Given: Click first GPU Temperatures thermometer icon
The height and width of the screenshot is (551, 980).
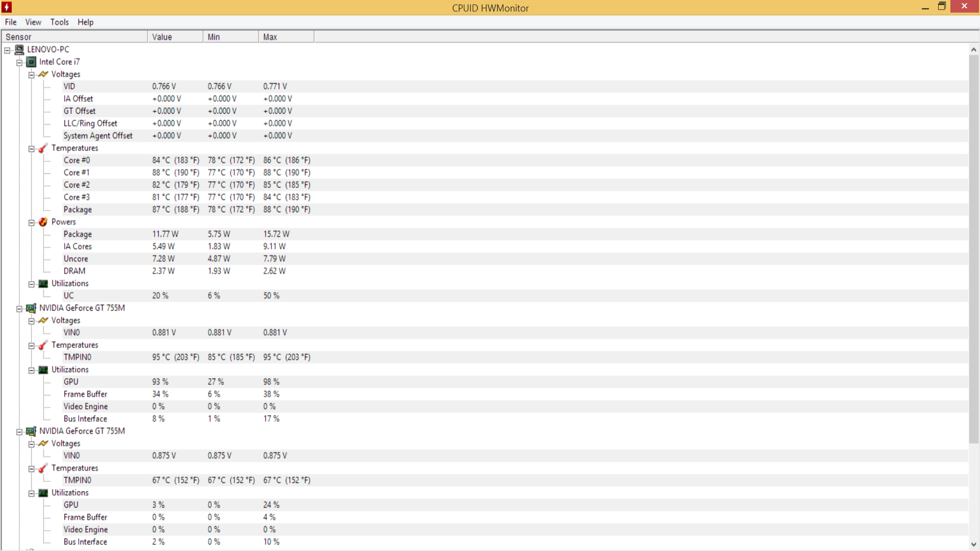Looking at the screenshot, I should 43,345.
